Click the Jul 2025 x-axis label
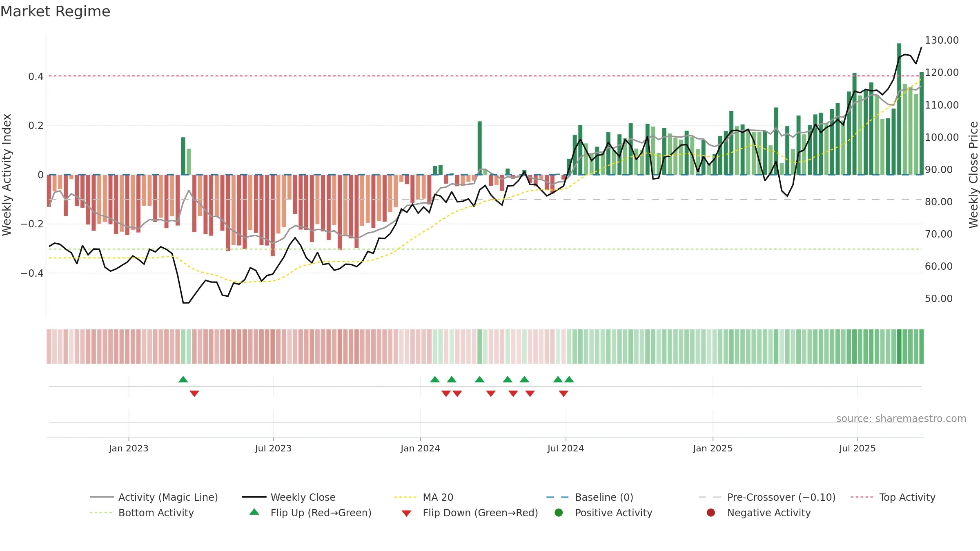This screenshot has height=551, width=980. tap(857, 448)
